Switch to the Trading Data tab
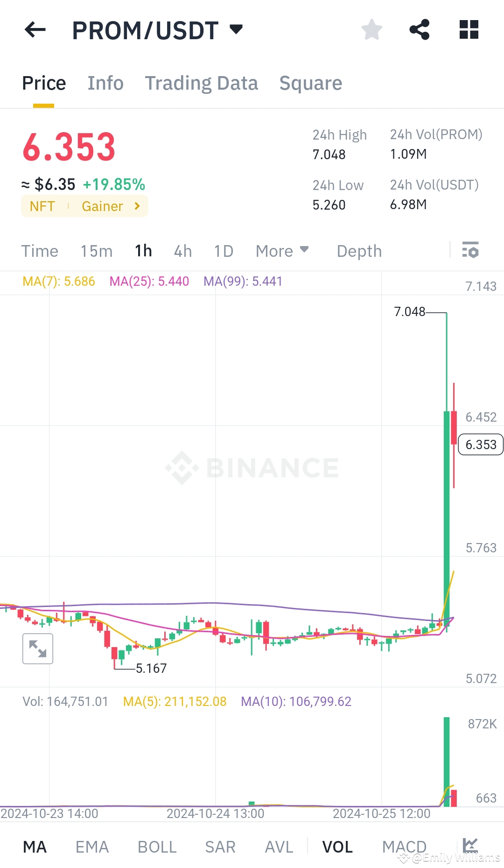Image resolution: width=504 pixels, height=868 pixels. [x=202, y=83]
